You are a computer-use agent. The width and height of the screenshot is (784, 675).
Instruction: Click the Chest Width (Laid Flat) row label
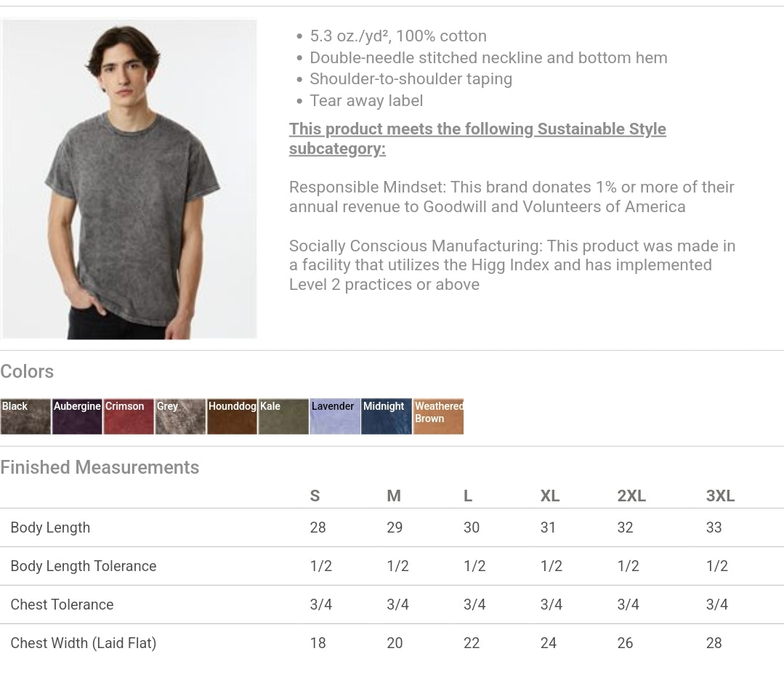84,643
